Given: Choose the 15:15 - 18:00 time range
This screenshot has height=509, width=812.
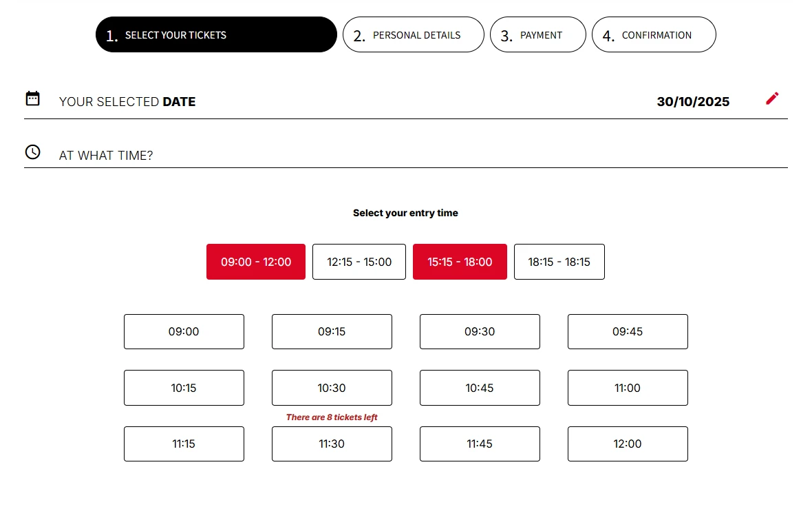Looking at the screenshot, I should pos(460,262).
